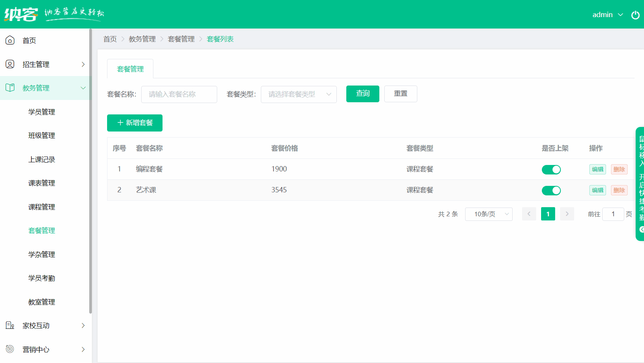The height and width of the screenshot is (363, 644).
Task: Select the 招生管理 person icon
Action: coord(9,64)
